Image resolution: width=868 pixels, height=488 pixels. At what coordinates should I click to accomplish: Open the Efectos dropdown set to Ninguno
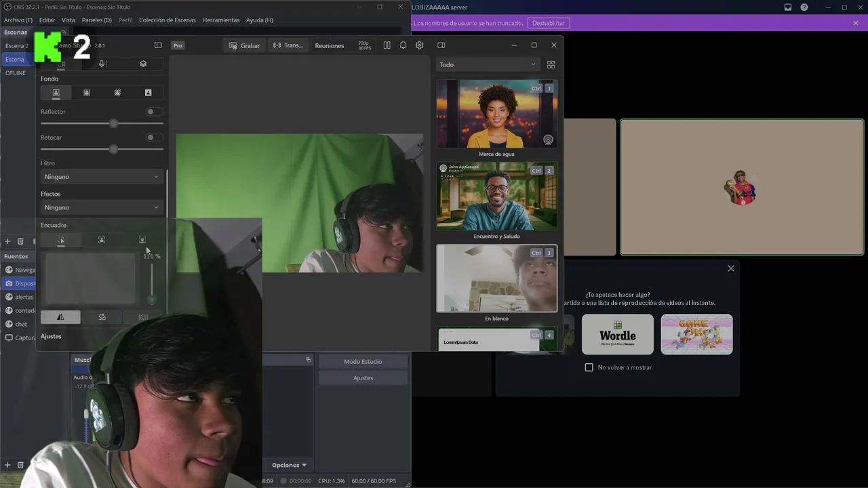[x=102, y=207]
